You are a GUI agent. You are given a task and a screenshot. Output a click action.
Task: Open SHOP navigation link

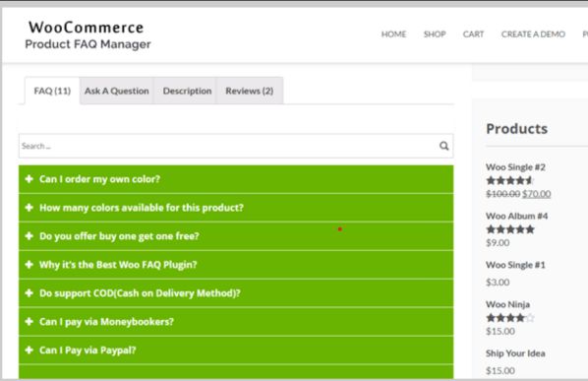click(x=435, y=34)
